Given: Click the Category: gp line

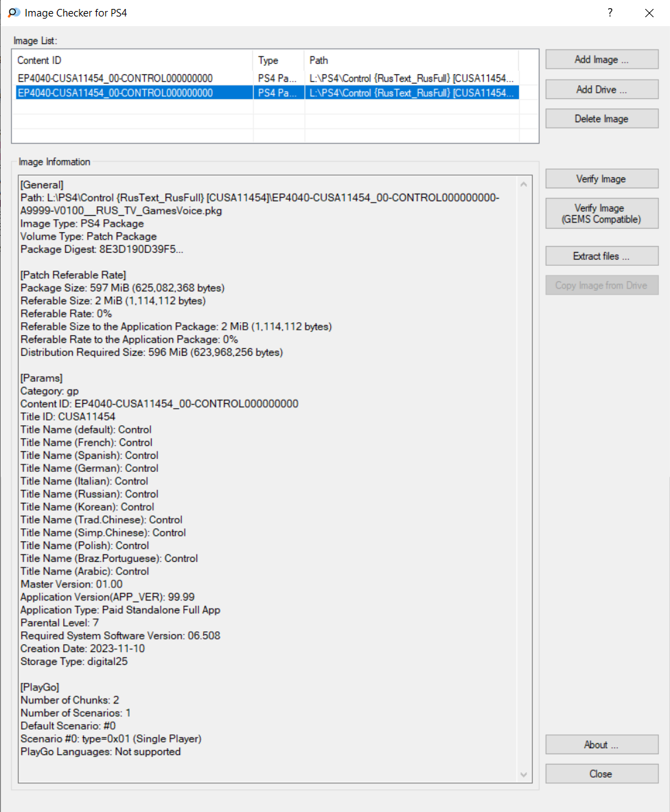Looking at the screenshot, I should (49, 391).
